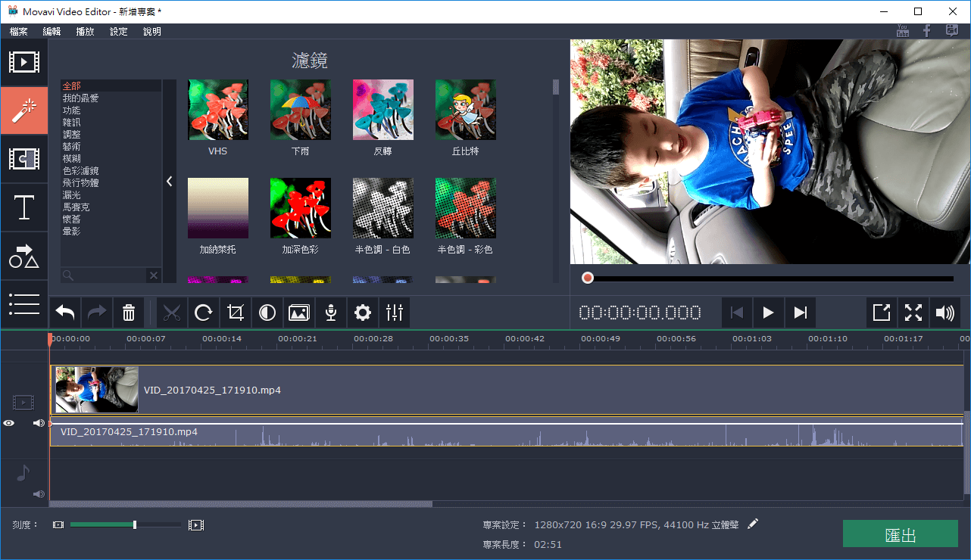Edit project settings with the pencil
The image size is (971, 560).
[753, 523]
